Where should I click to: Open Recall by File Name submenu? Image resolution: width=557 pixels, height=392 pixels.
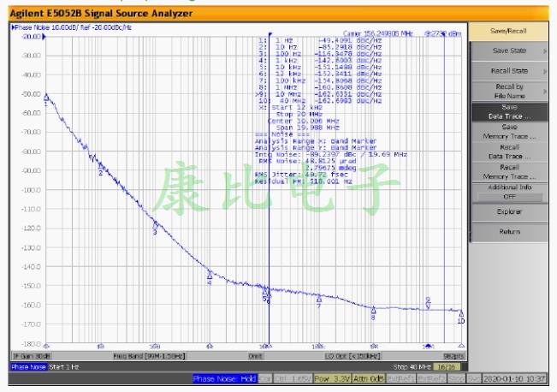coord(509,92)
